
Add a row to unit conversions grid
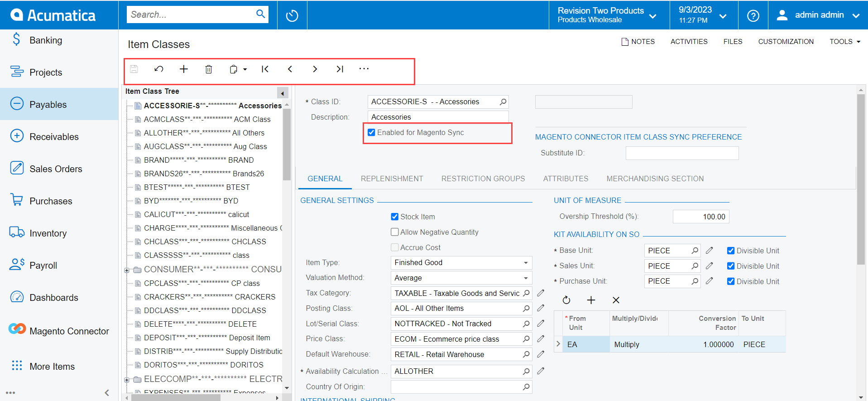pos(591,300)
